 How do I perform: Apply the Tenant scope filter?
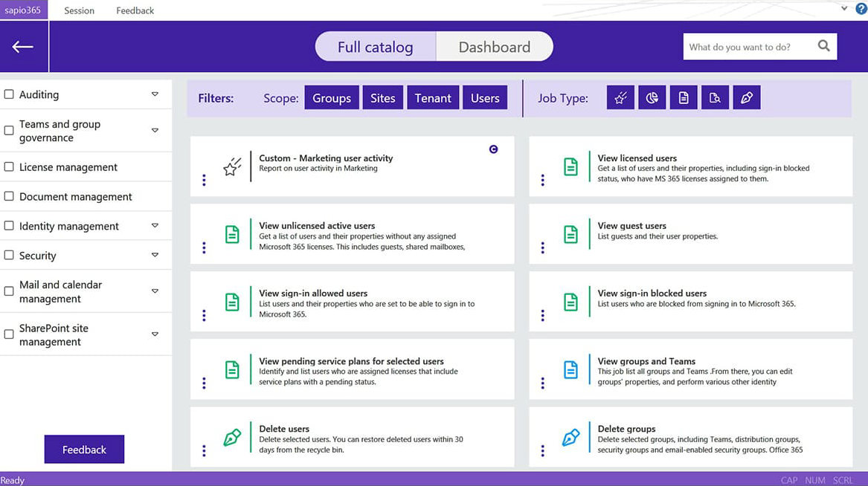point(433,98)
